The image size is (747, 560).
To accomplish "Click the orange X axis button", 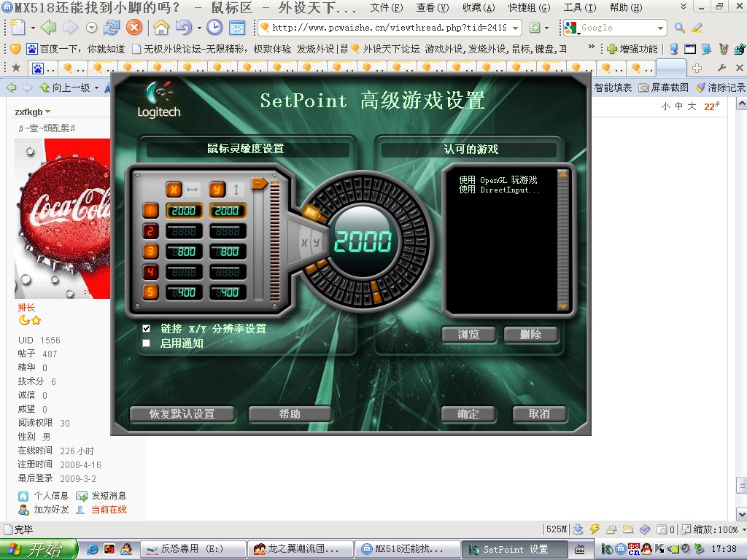I will [174, 190].
